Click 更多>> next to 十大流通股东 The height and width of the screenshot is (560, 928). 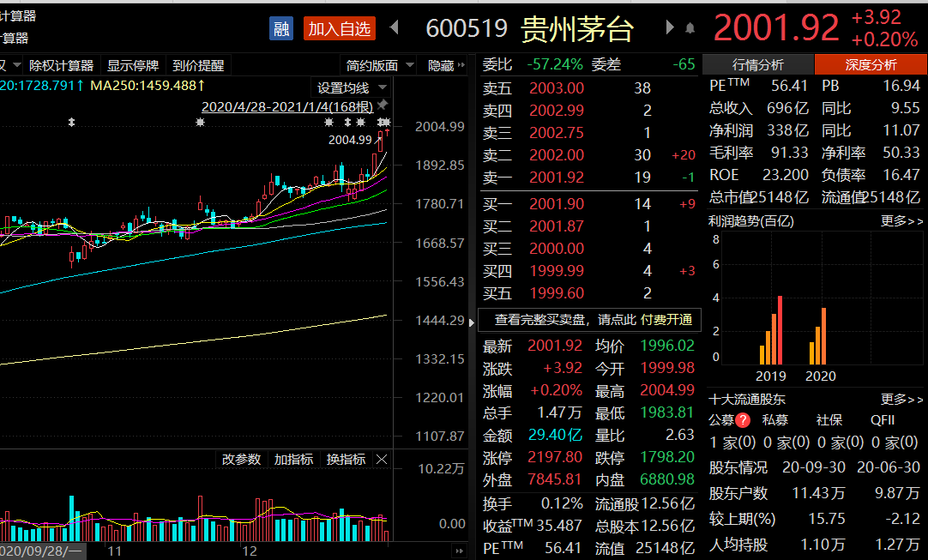(x=901, y=399)
